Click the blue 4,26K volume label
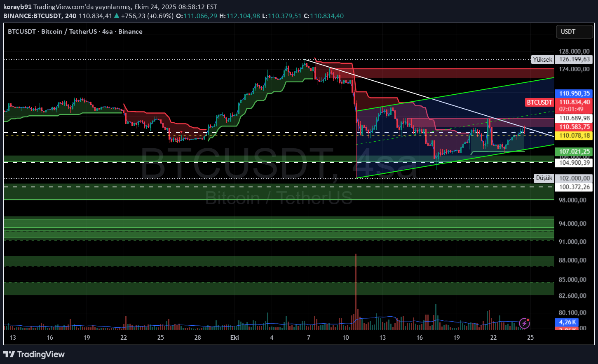The image size is (598, 364). pos(568,322)
